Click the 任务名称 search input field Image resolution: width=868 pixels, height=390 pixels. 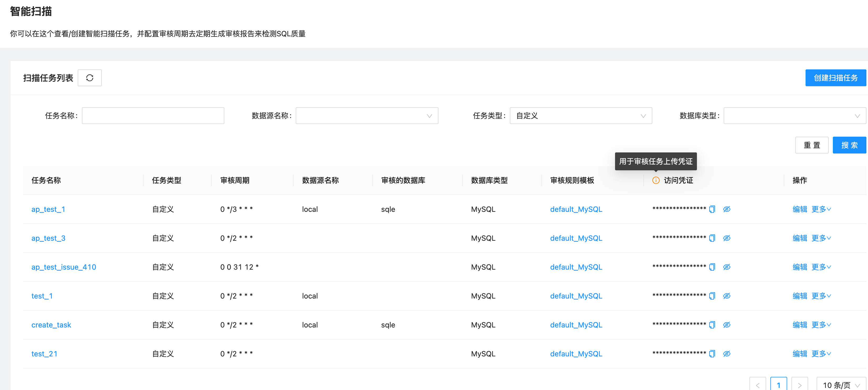[153, 115]
